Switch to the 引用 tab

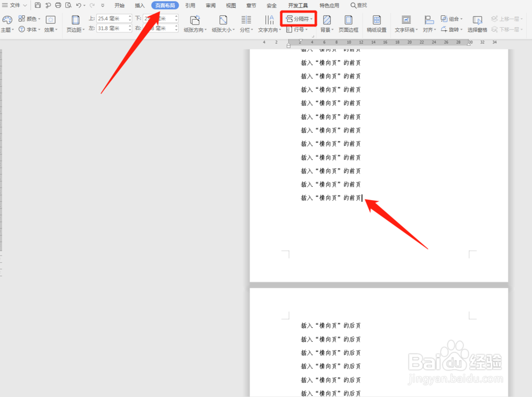tap(190, 5)
